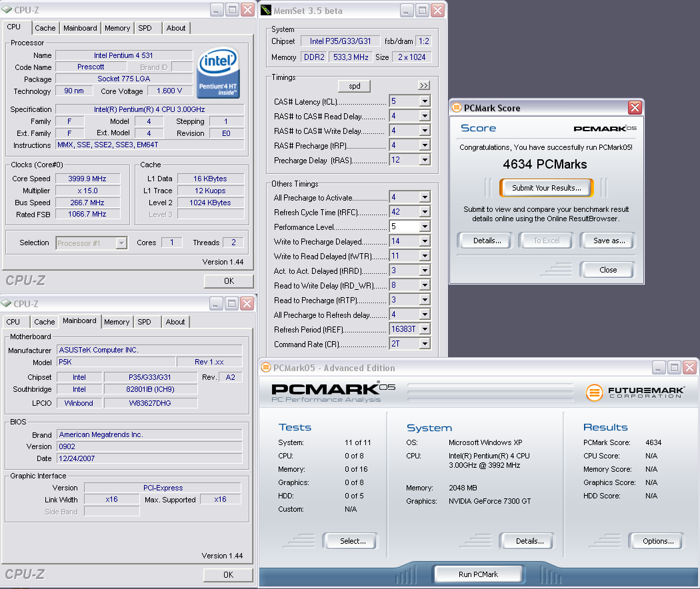The image size is (700, 589).
Task: Open the Processor #1 selection dropdown
Action: click(x=121, y=243)
